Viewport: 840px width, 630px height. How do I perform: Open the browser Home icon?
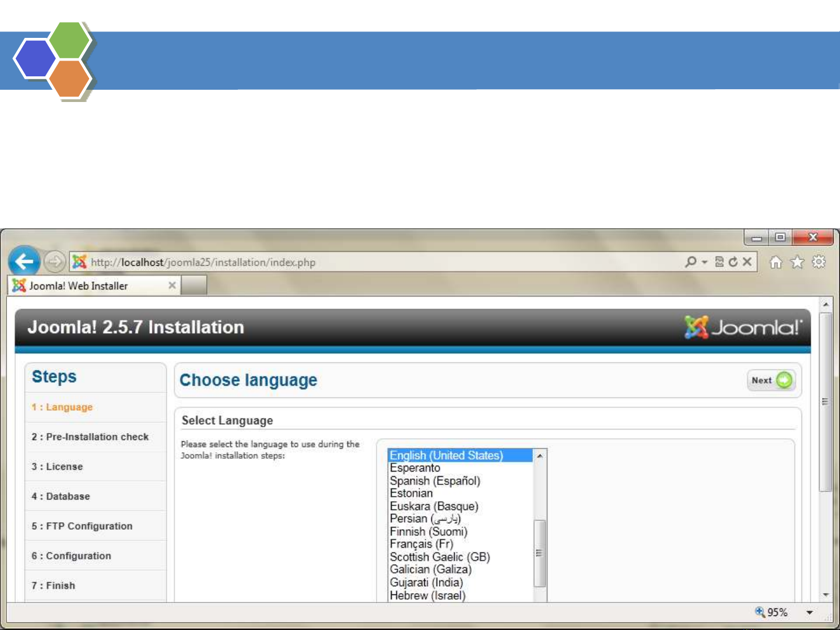pos(775,262)
